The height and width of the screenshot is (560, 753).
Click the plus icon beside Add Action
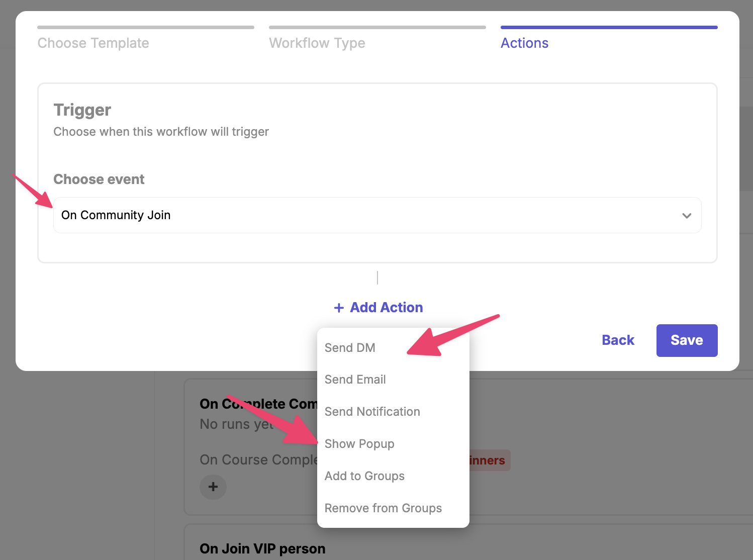pyautogui.click(x=339, y=308)
